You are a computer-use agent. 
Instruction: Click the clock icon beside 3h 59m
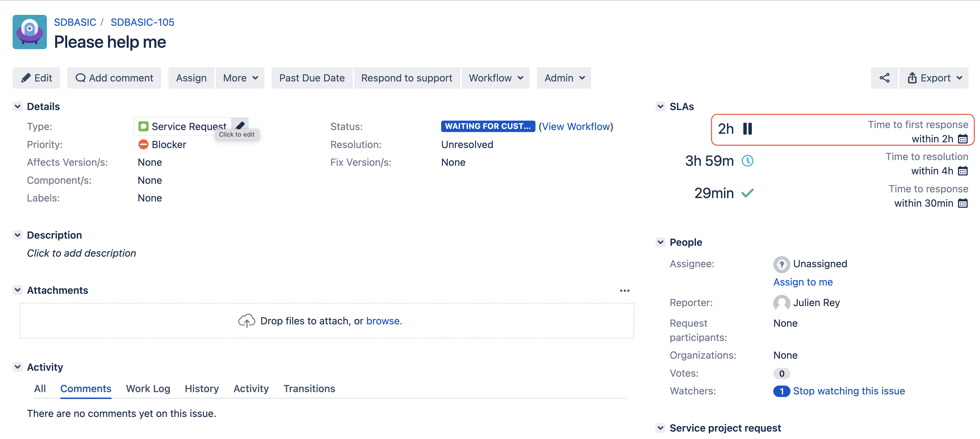click(x=747, y=161)
